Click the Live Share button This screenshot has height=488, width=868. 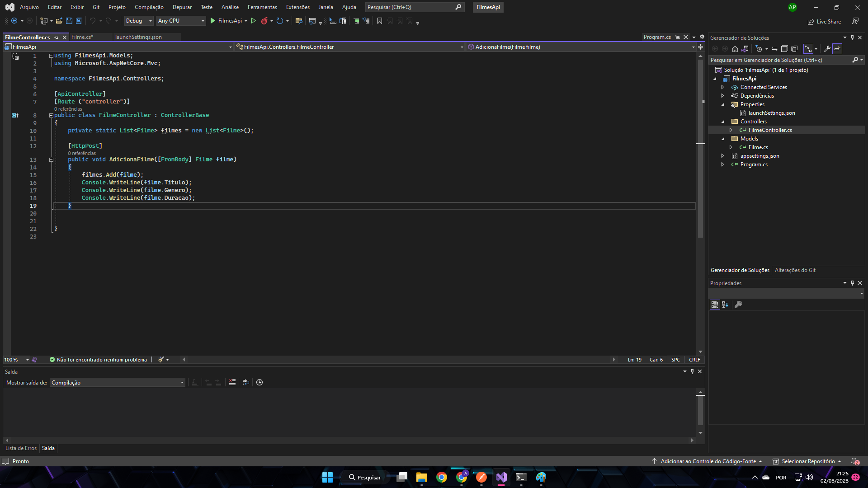point(825,21)
